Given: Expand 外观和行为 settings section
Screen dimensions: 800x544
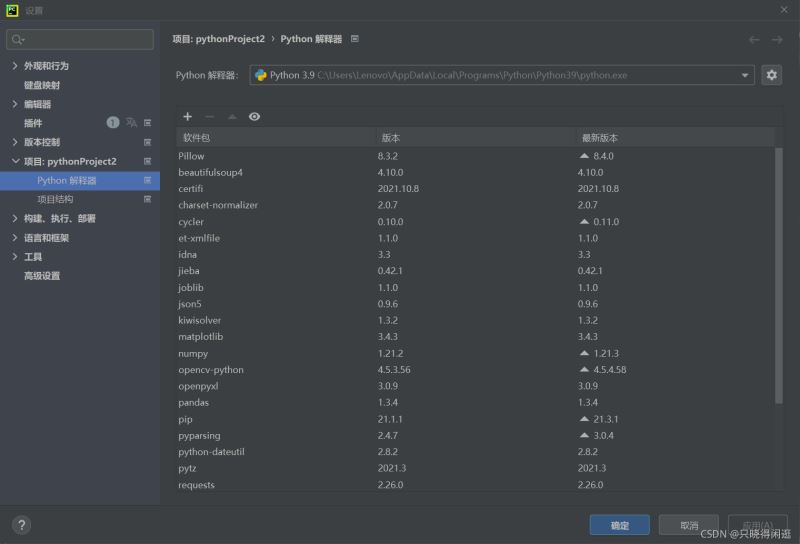Looking at the screenshot, I should pyautogui.click(x=15, y=66).
